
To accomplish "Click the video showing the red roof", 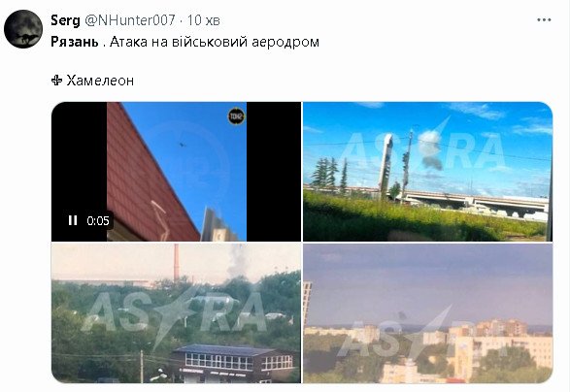I will tap(177, 172).
